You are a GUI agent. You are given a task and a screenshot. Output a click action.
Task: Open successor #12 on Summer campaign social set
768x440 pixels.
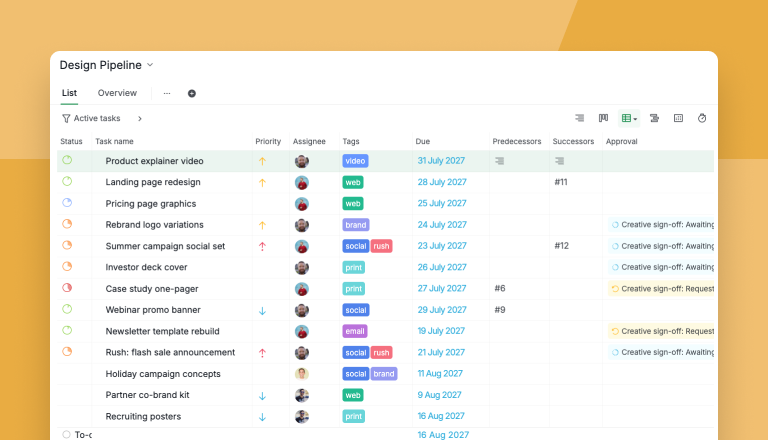[561, 245]
